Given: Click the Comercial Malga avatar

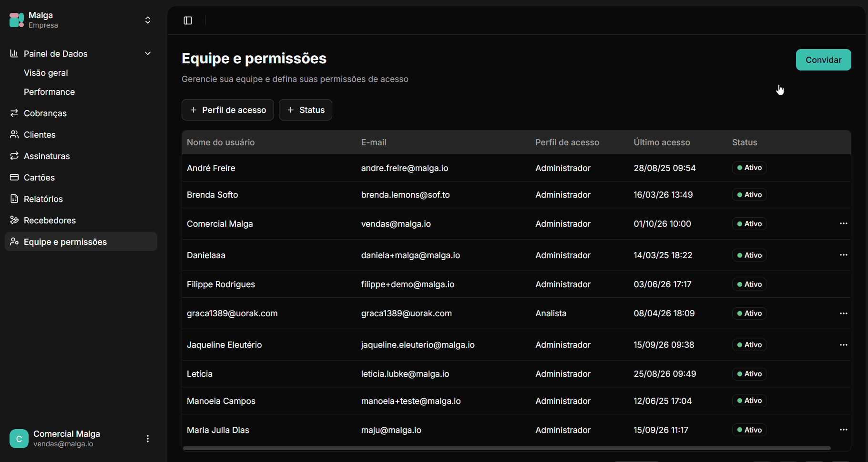Looking at the screenshot, I should tap(19, 439).
